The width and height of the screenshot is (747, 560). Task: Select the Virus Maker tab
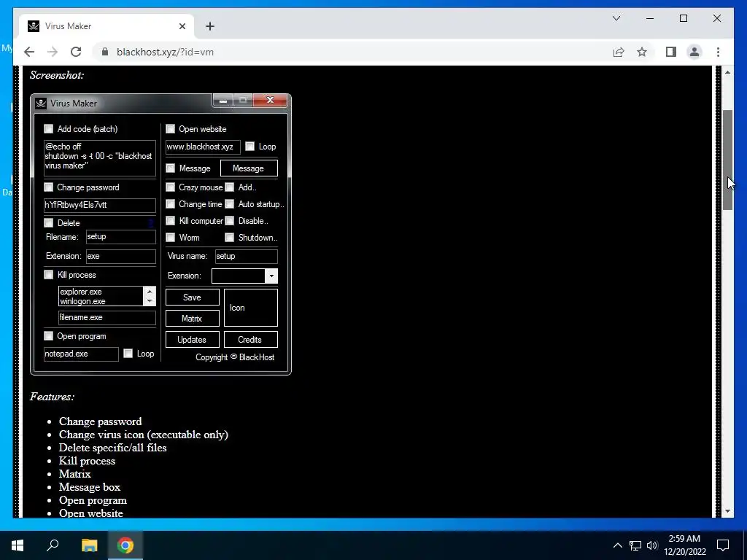point(107,26)
